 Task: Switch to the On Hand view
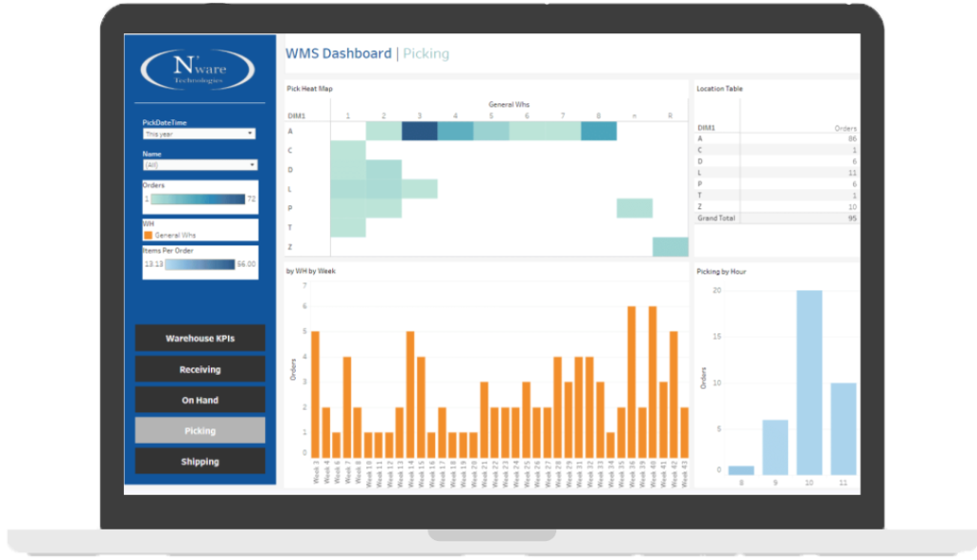(x=200, y=400)
